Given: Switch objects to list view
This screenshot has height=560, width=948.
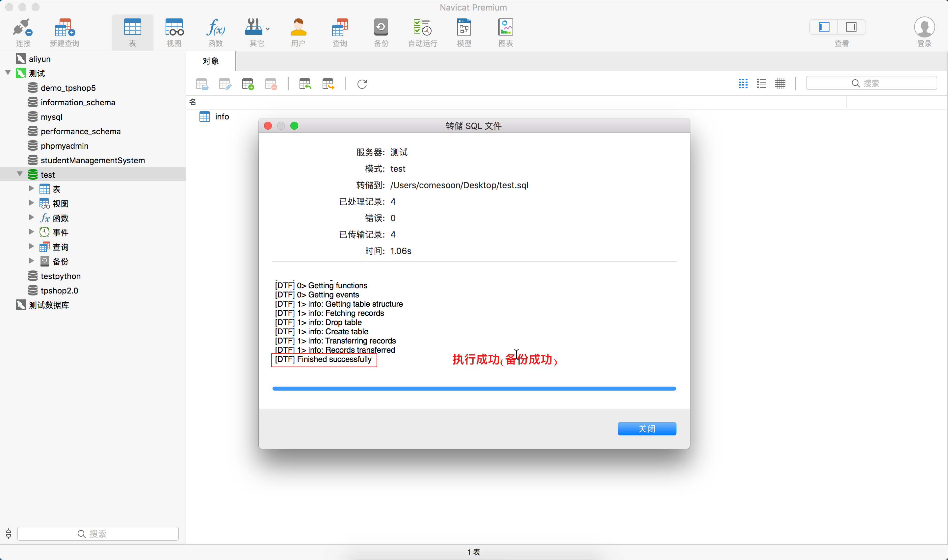Looking at the screenshot, I should tap(761, 83).
